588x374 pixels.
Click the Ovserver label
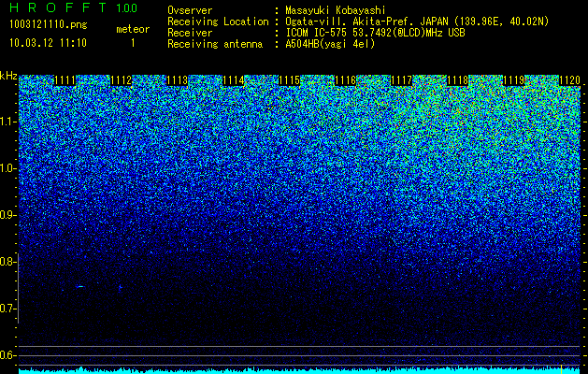coord(190,10)
